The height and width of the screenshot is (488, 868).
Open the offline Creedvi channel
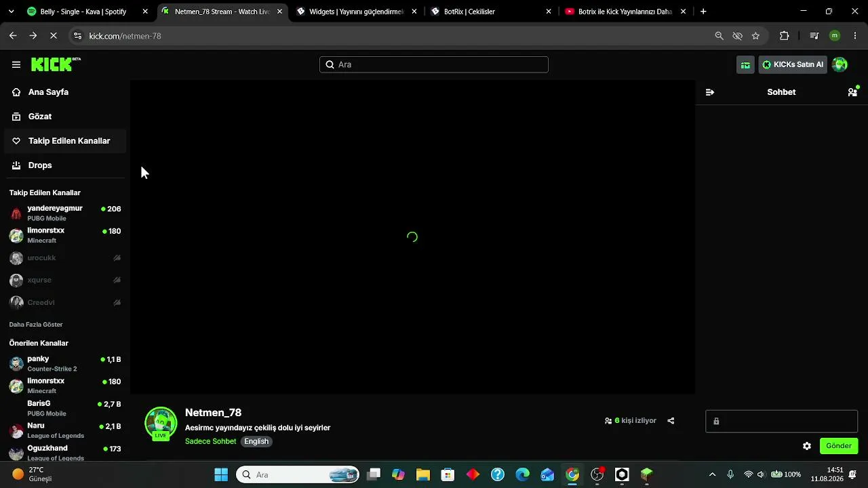(x=65, y=302)
